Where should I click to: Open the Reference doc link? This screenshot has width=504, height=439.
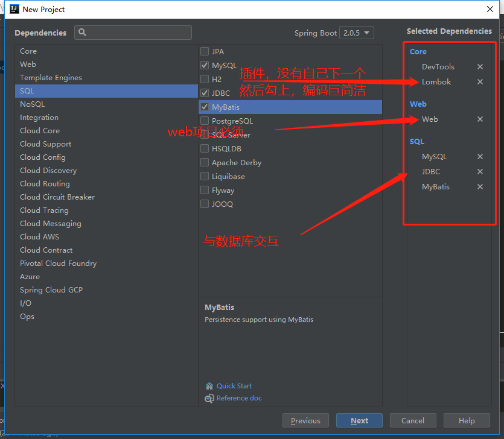[239, 398]
